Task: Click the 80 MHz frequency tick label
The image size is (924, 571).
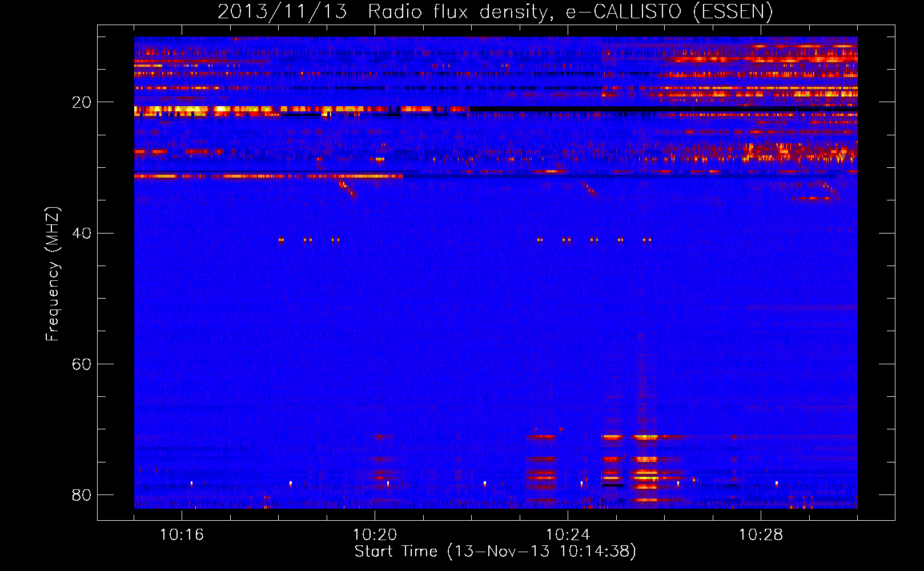Action: coord(82,494)
